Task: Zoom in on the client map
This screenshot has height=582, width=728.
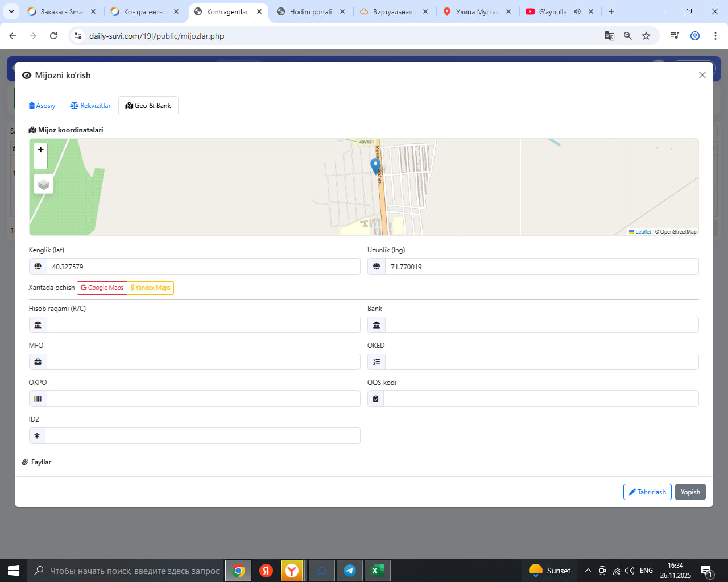Action: (x=40, y=149)
